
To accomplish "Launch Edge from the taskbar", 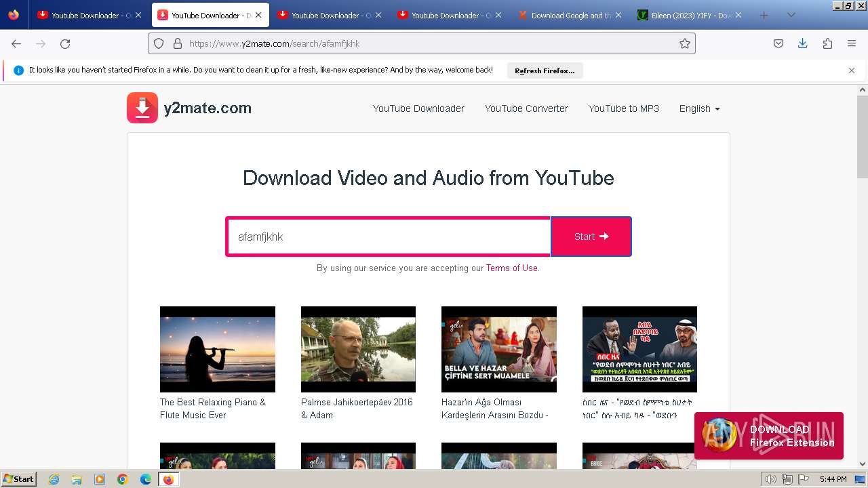I will pos(145,479).
